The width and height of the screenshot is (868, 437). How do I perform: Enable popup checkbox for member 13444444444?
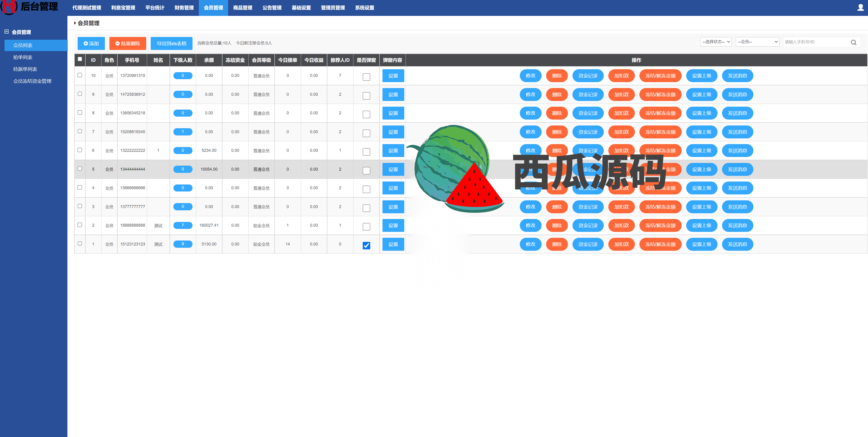tap(366, 170)
